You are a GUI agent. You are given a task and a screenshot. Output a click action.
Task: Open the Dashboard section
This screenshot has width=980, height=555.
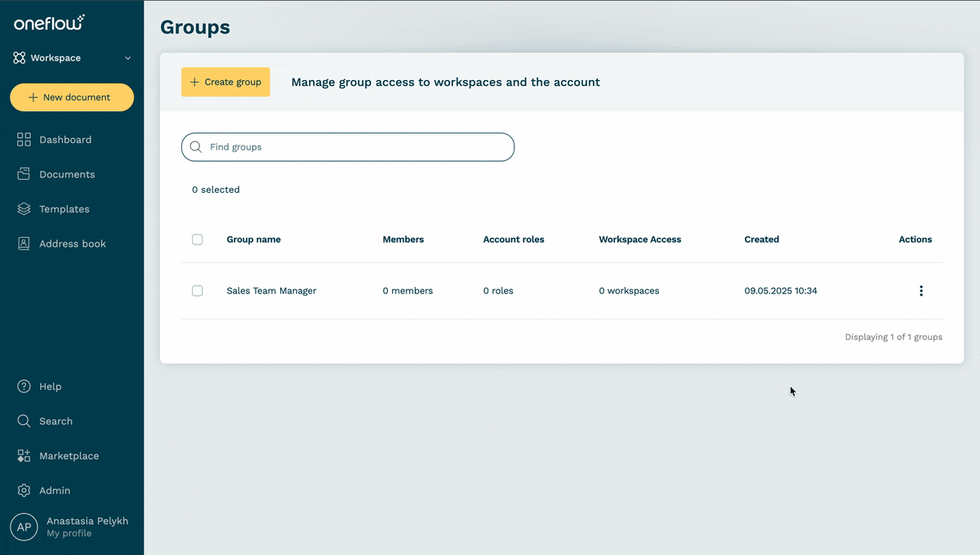pos(65,139)
